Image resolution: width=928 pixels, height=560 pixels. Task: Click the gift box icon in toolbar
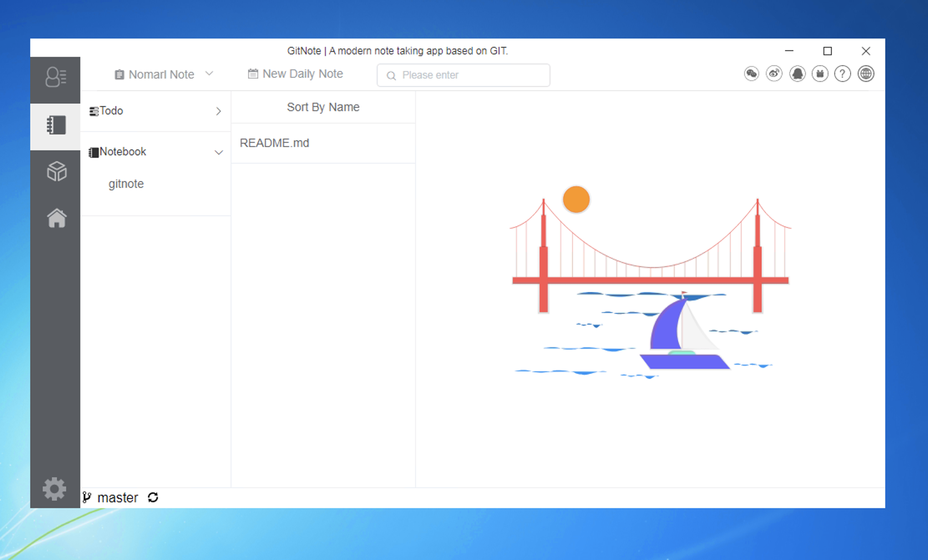tap(820, 74)
